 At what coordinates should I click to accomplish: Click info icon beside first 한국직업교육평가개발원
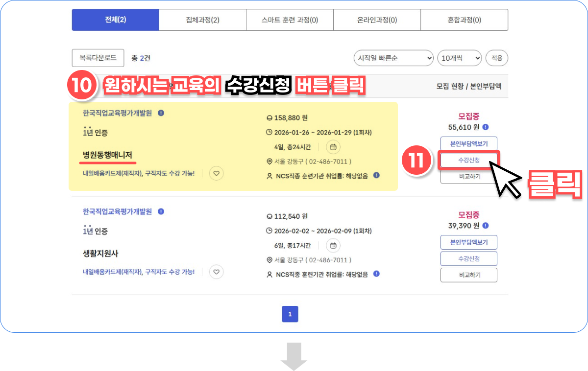[161, 113]
